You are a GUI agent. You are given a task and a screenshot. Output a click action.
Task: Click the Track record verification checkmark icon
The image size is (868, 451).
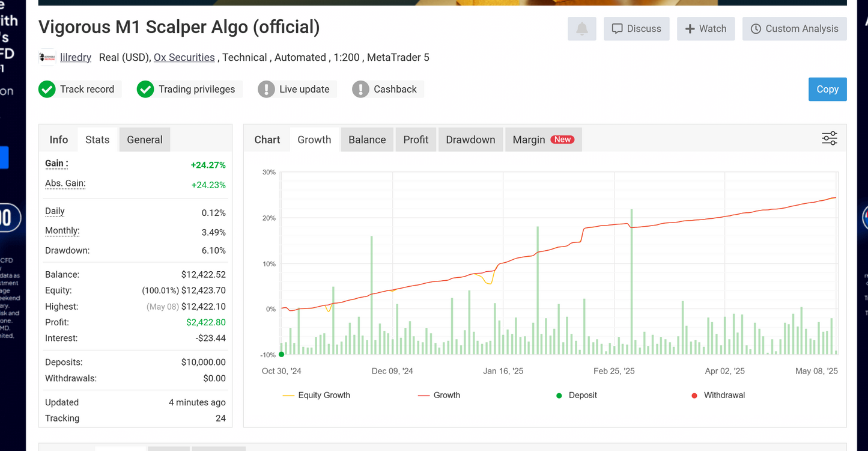tap(47, 89)
